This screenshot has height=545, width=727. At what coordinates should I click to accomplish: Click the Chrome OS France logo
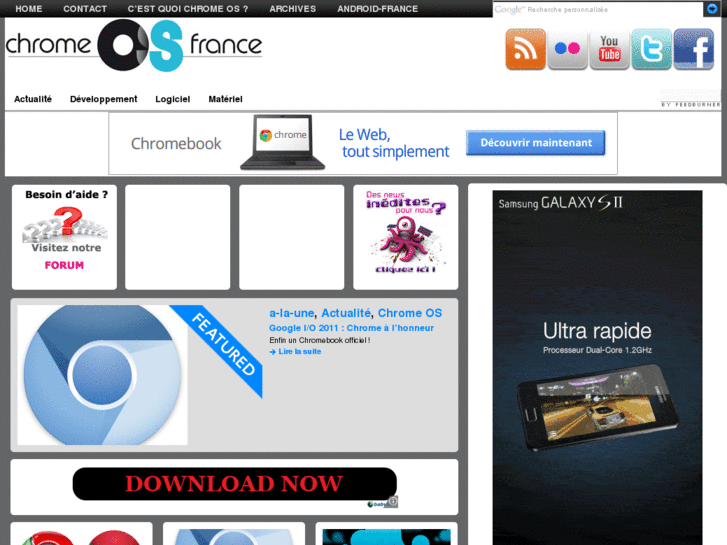(x=134, y=45)
